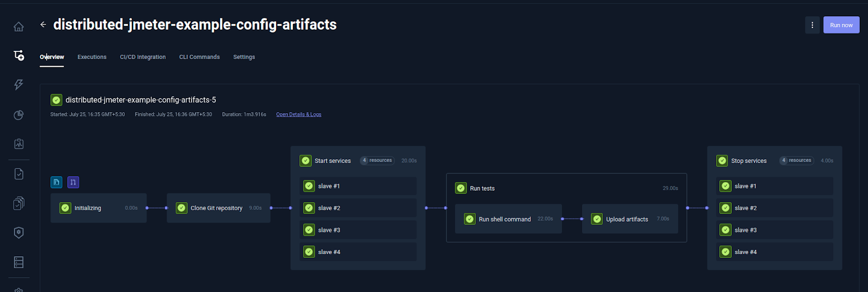Click execution success status icon beside artifacts-5
The image size is (868, 292).
[x=56, y=100]
